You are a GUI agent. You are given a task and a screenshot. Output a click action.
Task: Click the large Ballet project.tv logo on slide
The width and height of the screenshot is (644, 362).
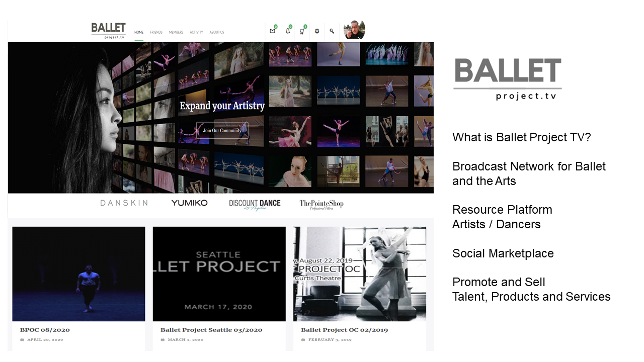(507, 79)
